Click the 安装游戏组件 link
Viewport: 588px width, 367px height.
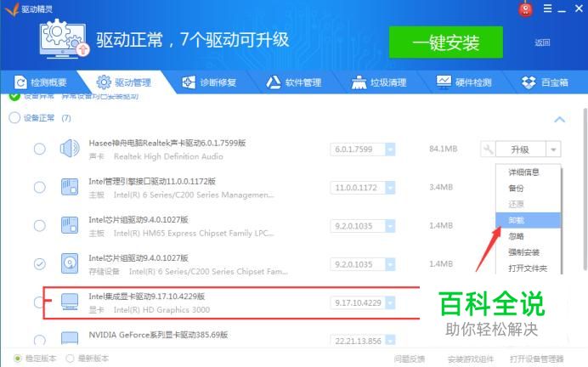(x=471, y=359)
